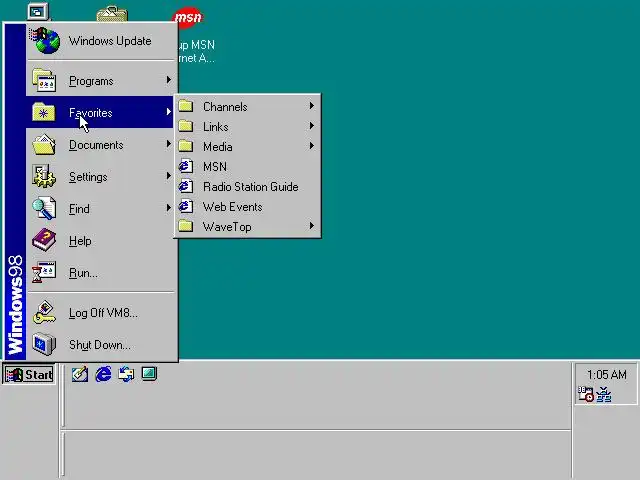Image resolution: width=640 pixels, height=480 pixels.
Task: Click the Start button
Action: (x=29, y=374)
